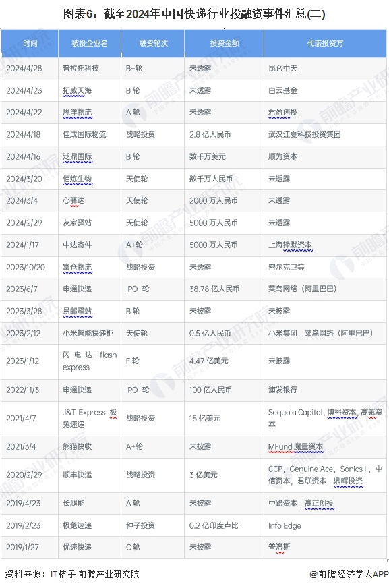The image size is (389, 588).
Task: Select the 被投企业名 column header
Action: [x=90, y=44]
